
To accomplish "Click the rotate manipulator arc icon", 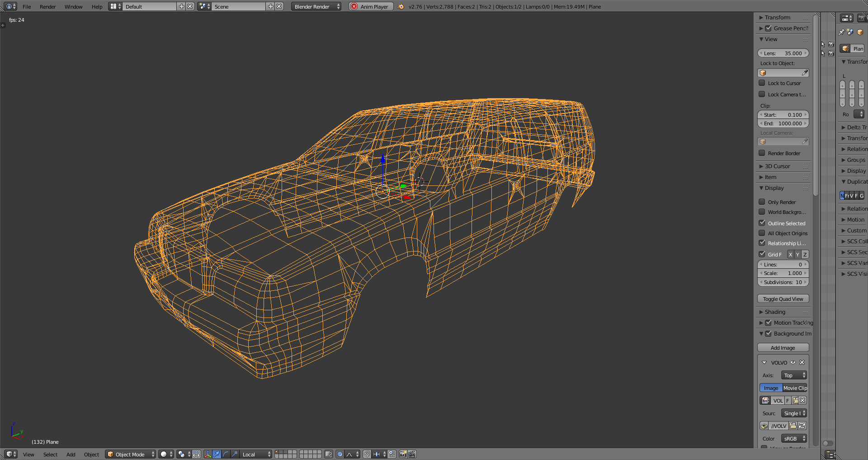I will (x=226, y=454).
